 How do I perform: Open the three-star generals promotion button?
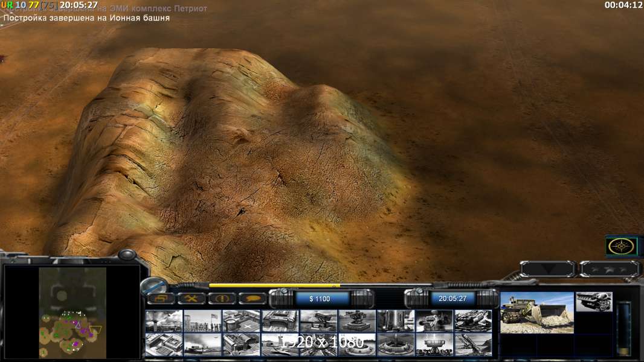point(610,269)
